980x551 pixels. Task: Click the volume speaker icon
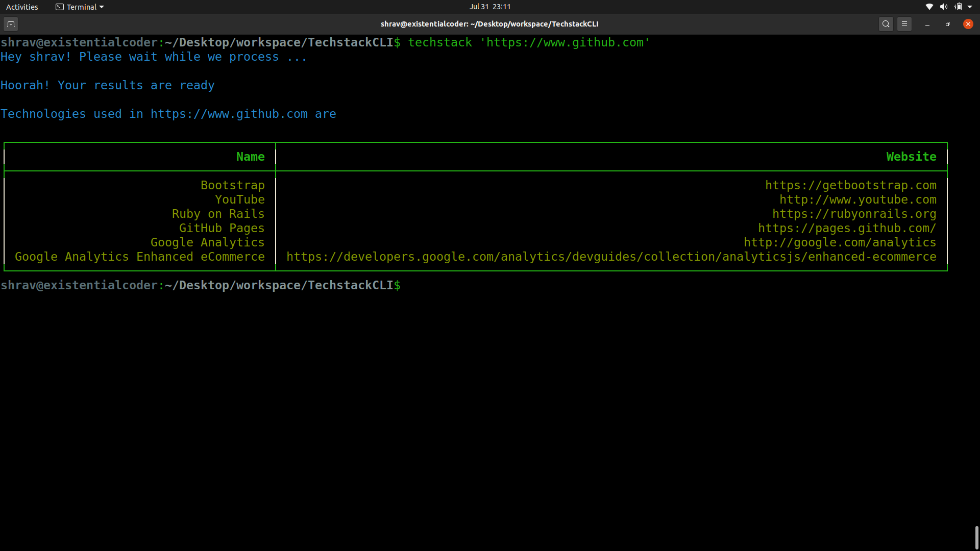tap(943, 7)
